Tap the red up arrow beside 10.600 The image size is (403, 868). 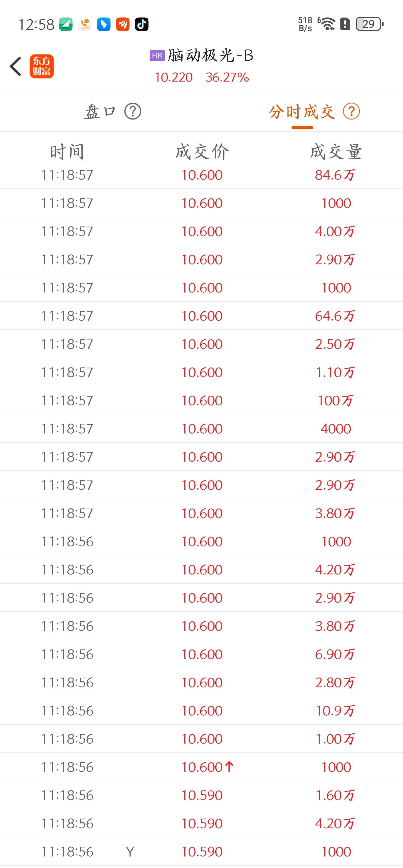229,767
